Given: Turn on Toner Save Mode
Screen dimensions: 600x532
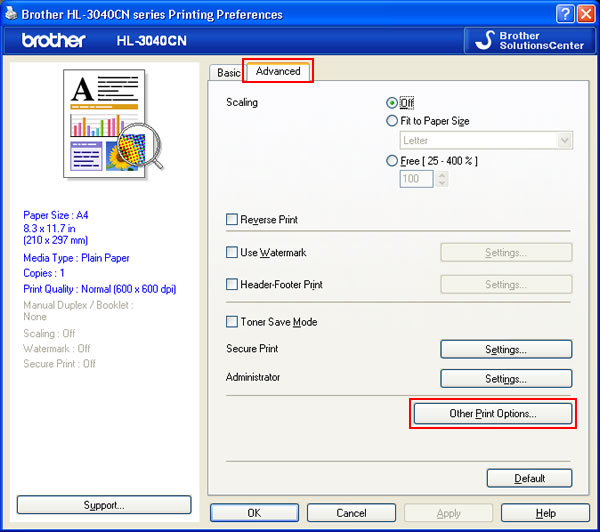Looking at the screenshot, I should 232,321.
